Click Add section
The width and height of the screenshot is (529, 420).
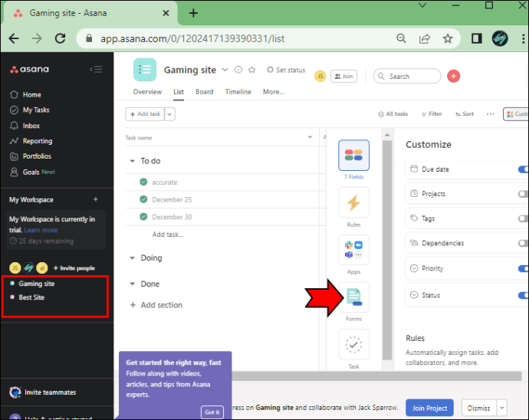[156, 305]
